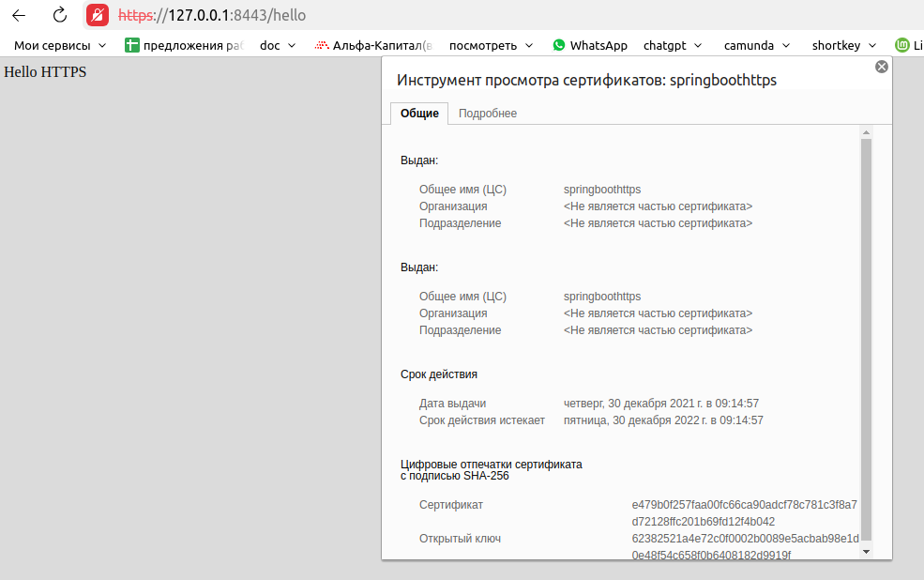This screenshot has height=580, width=924.
Task: Expand the shortkey bookmarks folder
Action: 844,45
